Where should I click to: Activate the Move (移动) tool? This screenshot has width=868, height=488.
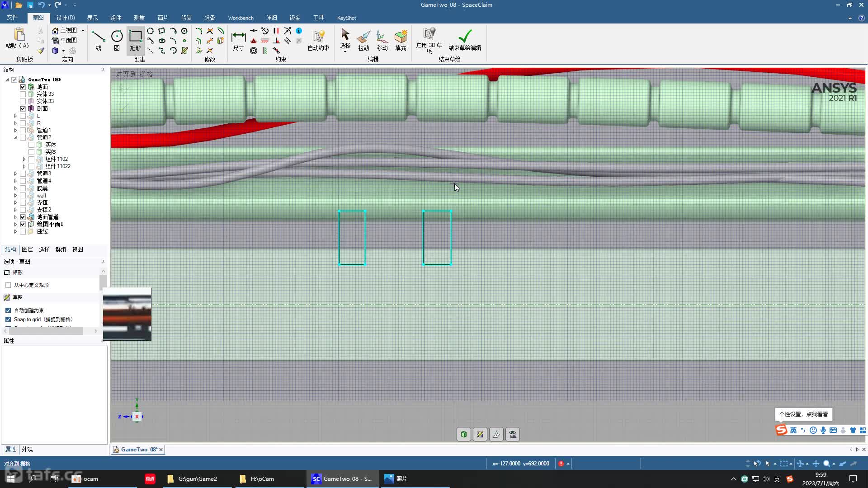pyautogui.click(x=382, y=40)
